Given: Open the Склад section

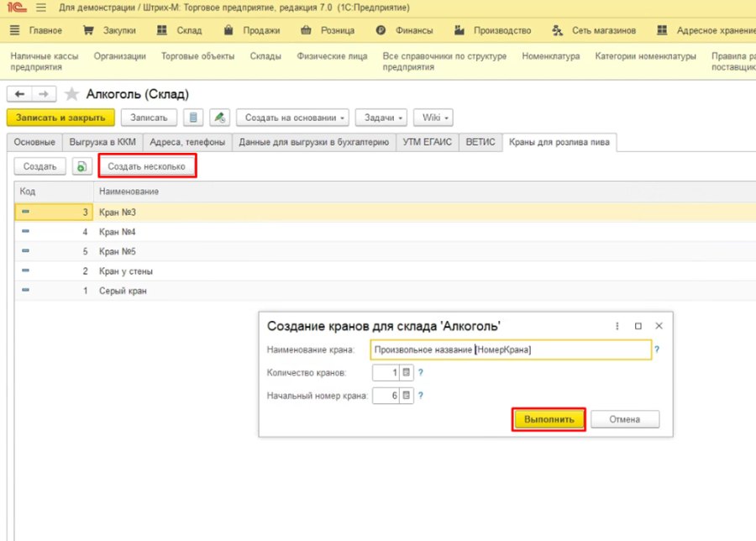Looking at the screenshot, I should [180, 30].
